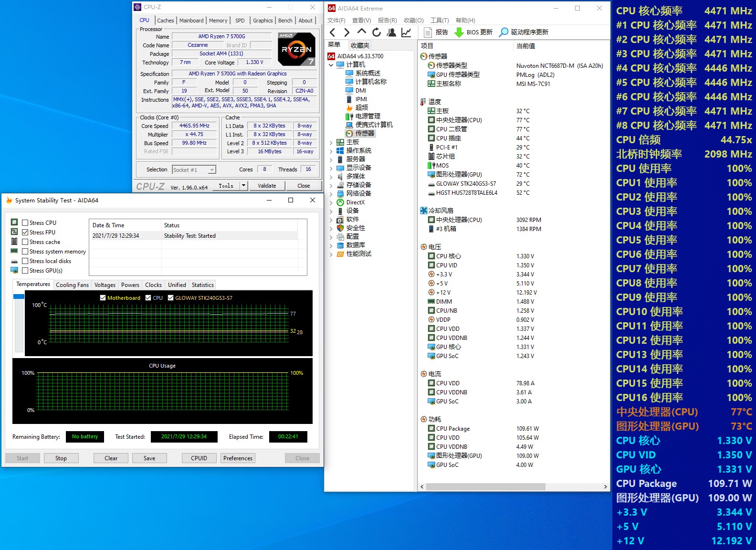Expand the 操作系统 tree node
This screenshot has width=756, height=550.
click(331, 151)
